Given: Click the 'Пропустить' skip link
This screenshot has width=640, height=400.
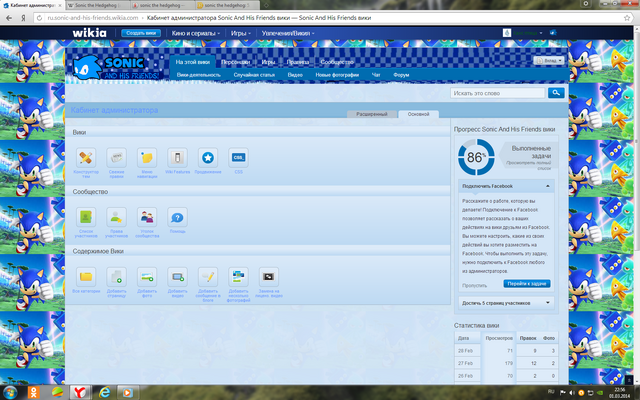Looking at the screenshot, I should (474, 286).
